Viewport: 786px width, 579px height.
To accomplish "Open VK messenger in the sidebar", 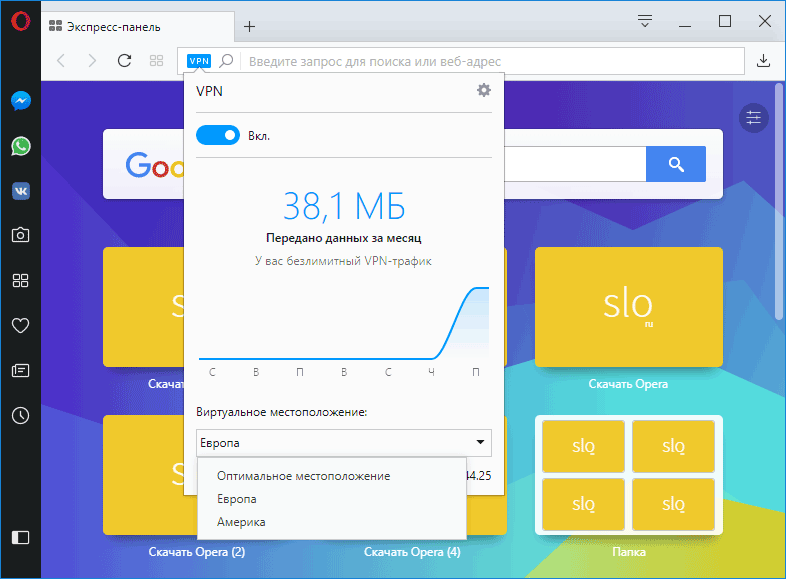I will [x=21, y=191].
